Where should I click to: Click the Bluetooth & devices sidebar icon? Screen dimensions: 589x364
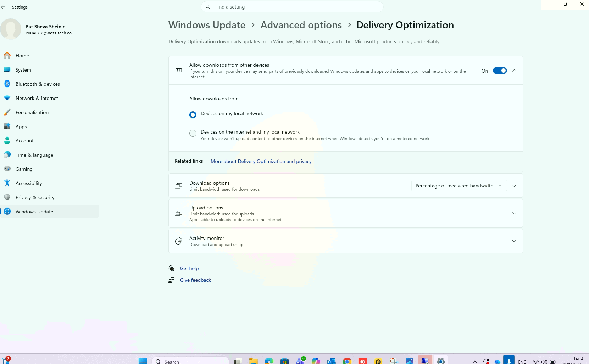point(7,84)
